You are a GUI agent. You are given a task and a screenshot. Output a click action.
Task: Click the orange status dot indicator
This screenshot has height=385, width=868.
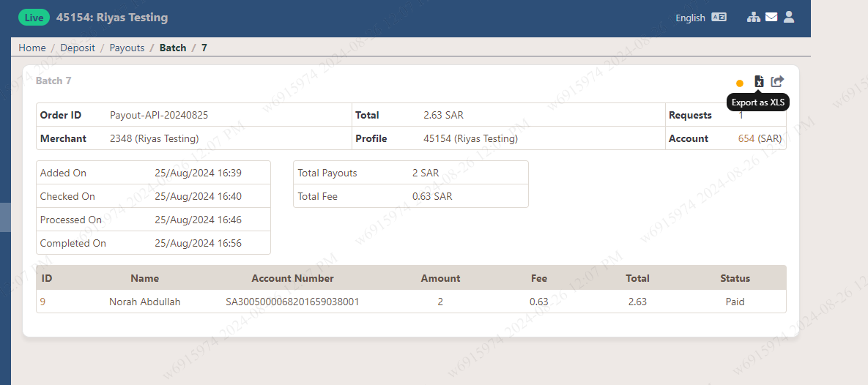[x=740, y=83]
